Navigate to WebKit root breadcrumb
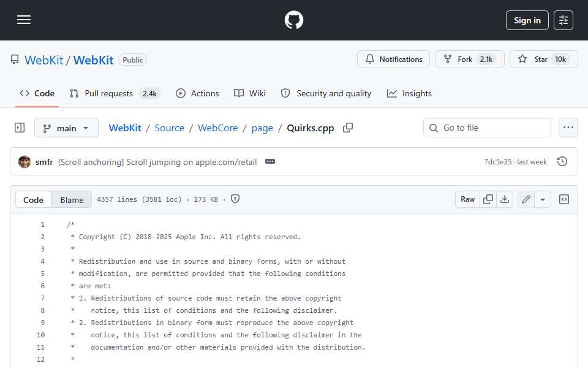The image size is (588, 368). [125, 128]
